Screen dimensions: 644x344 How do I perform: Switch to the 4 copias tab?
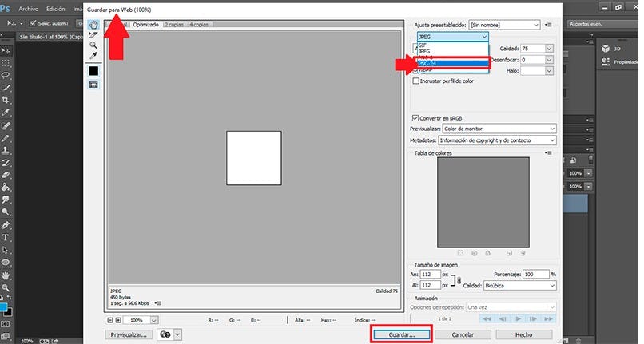(x=200, y=25)
